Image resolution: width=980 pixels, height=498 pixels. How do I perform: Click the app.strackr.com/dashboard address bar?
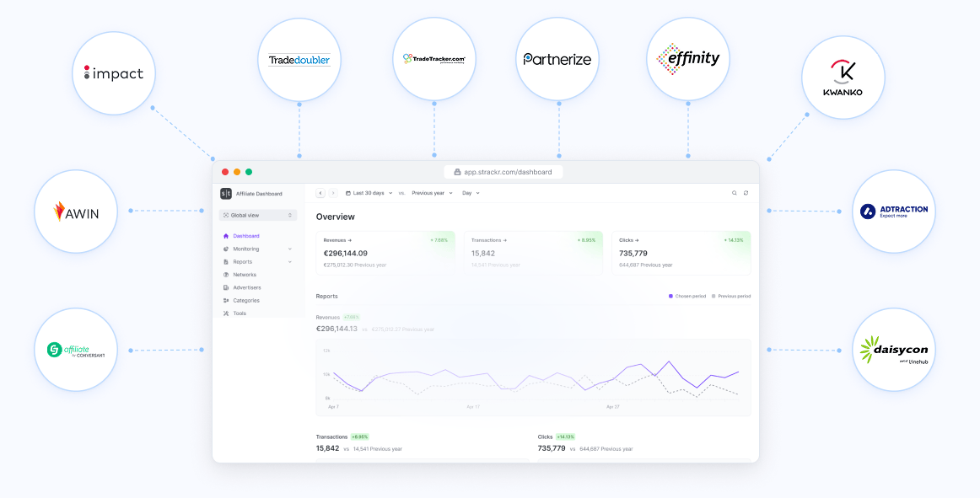pos(503,172)
